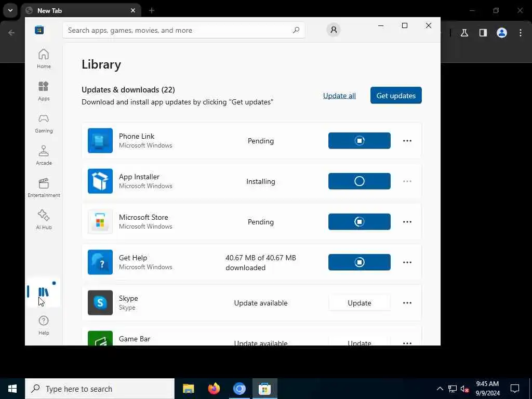Click the Phone Link app icon
This screenshot has width=532, height=399.
pos(100,140)
